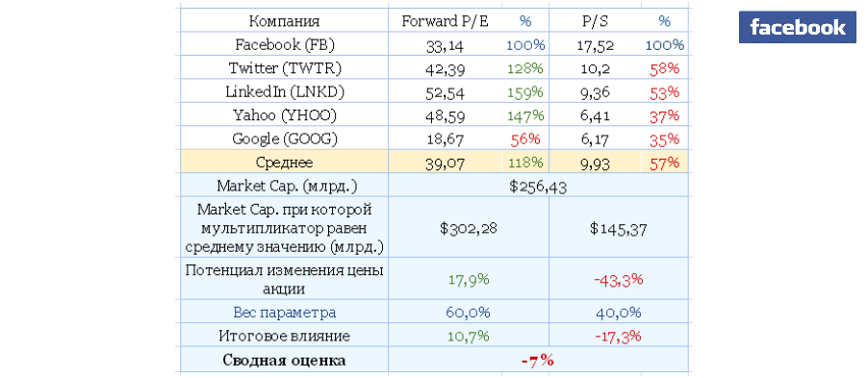Select the Facebook (FB) row label
The width and height of the screenshot is (868, 378).
click(284, 44)
